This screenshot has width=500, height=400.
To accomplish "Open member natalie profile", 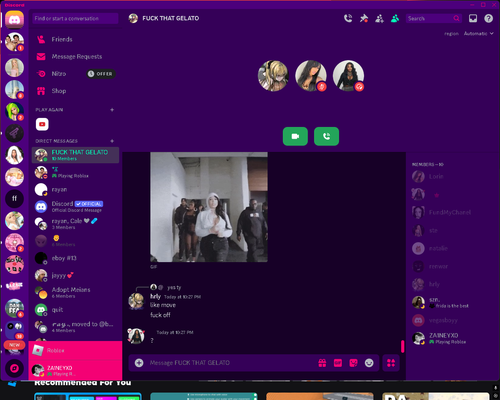I will 452,248.
